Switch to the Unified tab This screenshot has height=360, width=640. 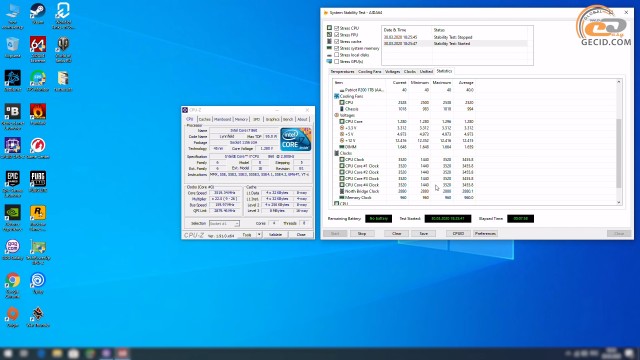point(426,71)
